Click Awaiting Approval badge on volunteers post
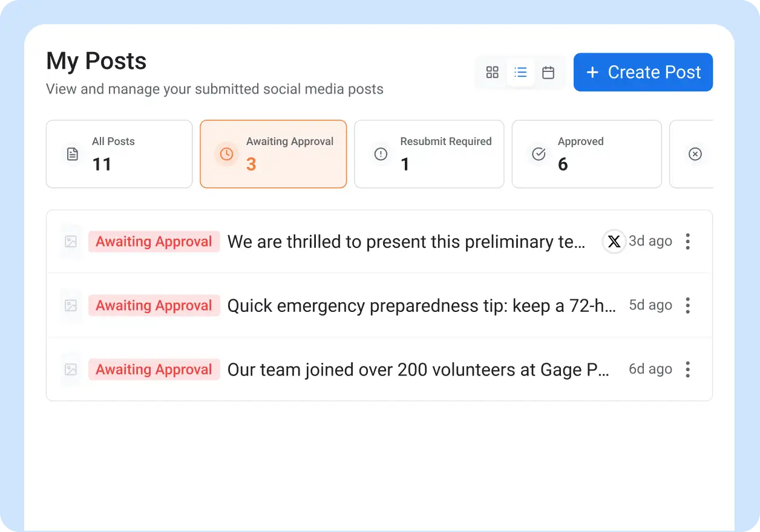The image size is (760, 532). (154, 369)
